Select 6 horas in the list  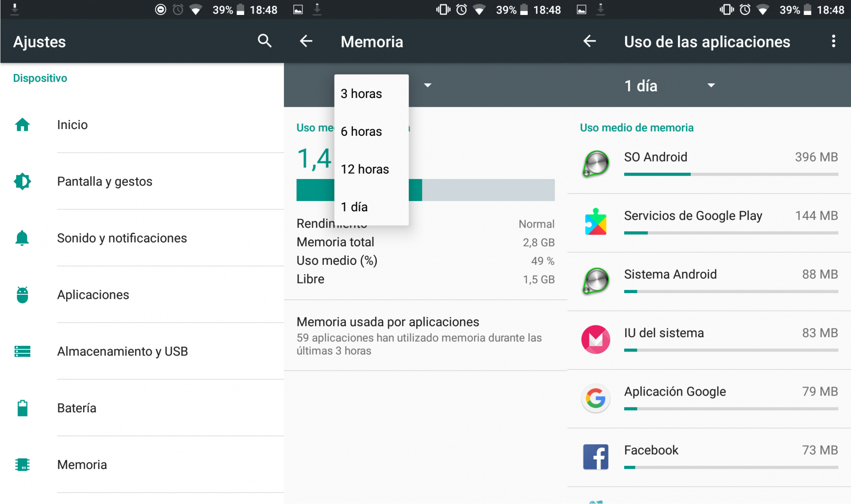click(x=361, y=132)
